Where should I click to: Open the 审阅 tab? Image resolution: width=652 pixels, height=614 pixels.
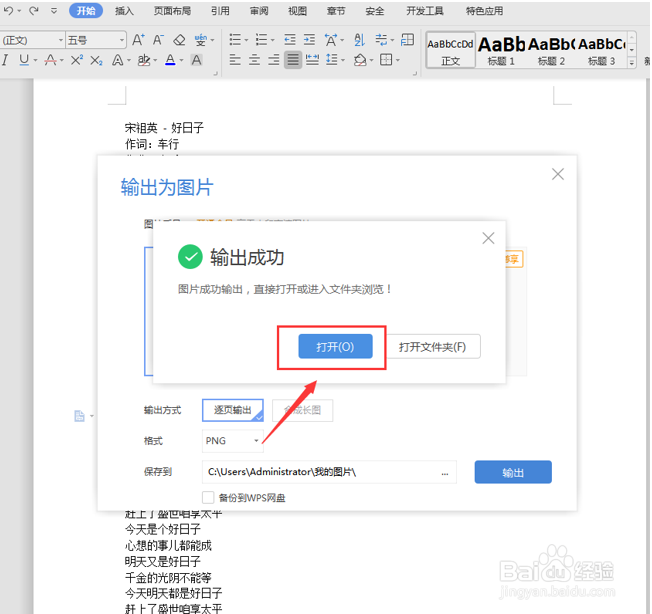pyautogui.click(x=259, y=11)
